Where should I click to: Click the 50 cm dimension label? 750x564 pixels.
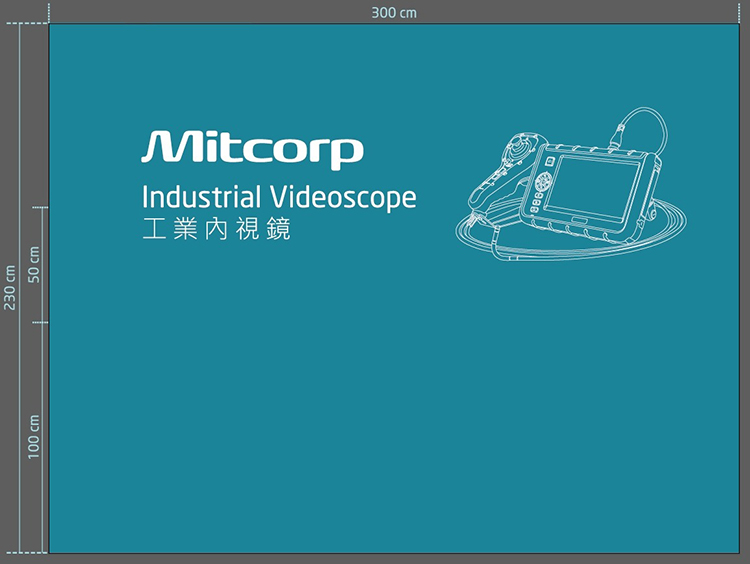tap(34, 265)
